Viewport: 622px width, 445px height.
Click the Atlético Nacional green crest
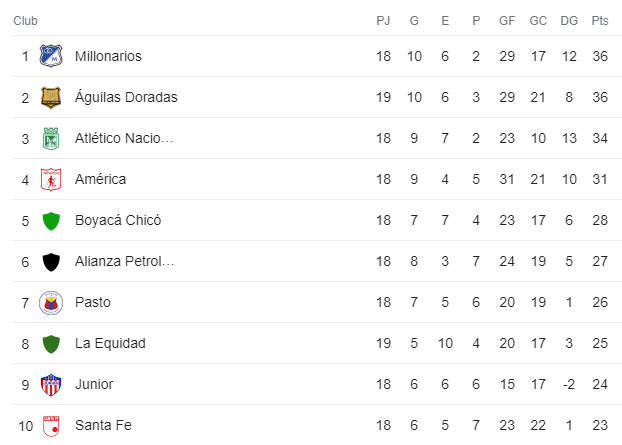coord(51,138)
